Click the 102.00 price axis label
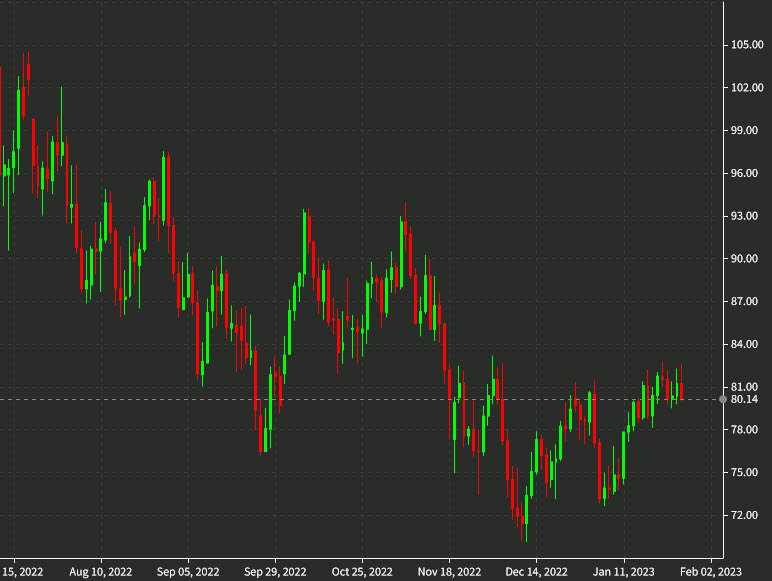The height and width of the screenshot is (581, 772). [747, 88]
